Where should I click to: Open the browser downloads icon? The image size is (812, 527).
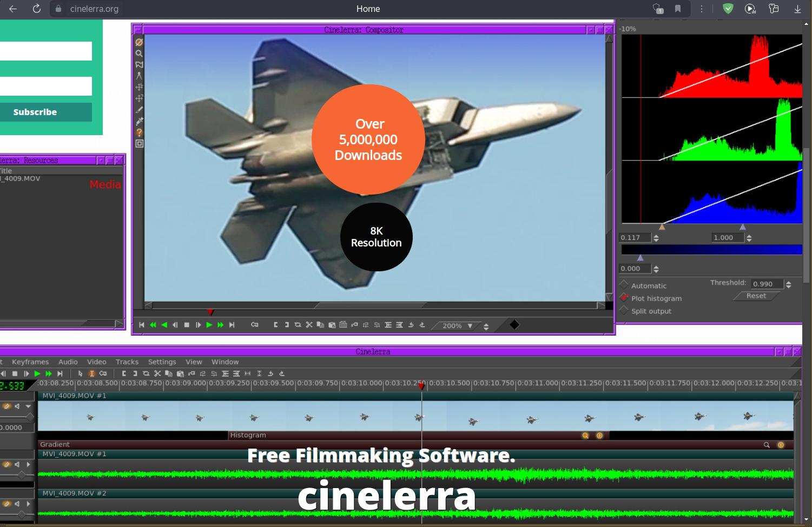coord(797,9)
